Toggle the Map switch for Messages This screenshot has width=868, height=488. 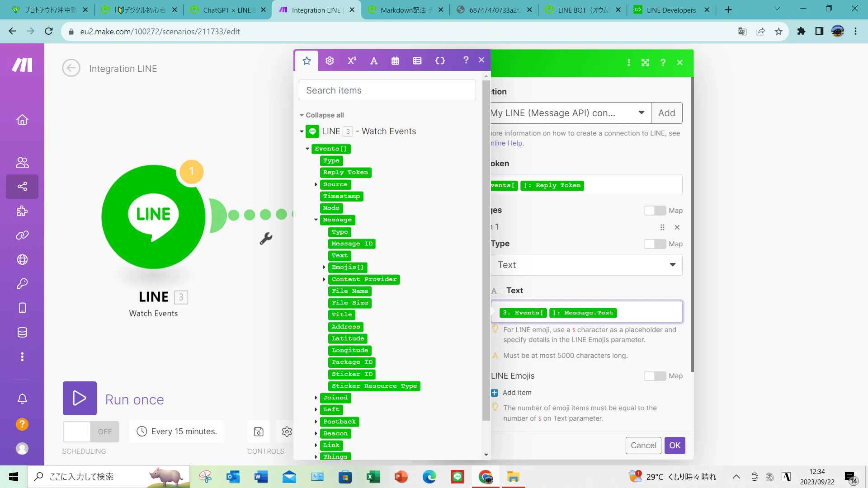point(655,211)
